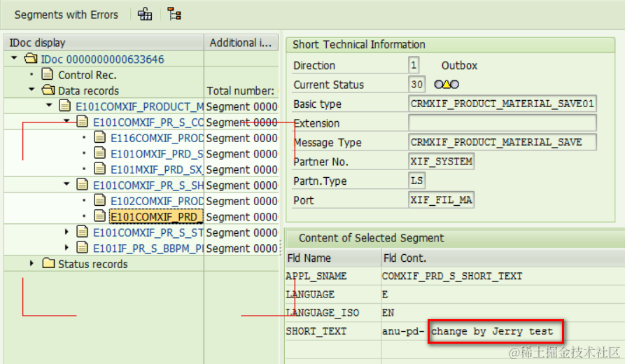This screenshot has width=625, height=364.
Task: Collapse the E101COMXIF_PR_S_CO segment
Action: [66, 120]
